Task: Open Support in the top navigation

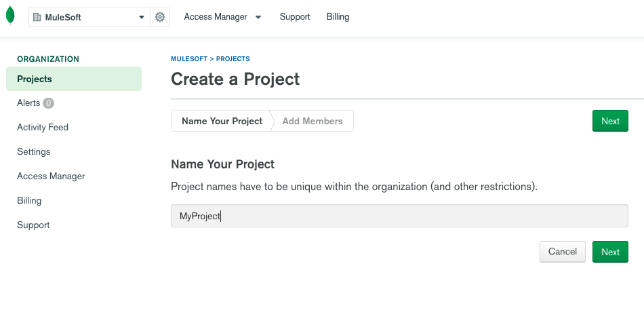Action: pyautogui.click(x=294, y=17)
